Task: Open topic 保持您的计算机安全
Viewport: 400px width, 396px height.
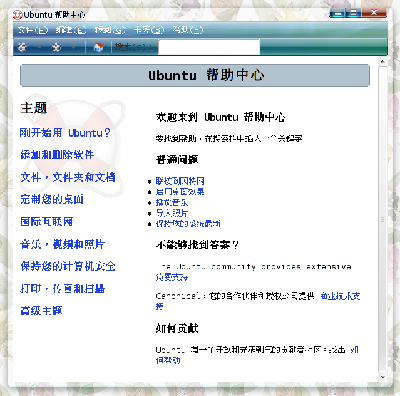Action: [x=68, y=266]
